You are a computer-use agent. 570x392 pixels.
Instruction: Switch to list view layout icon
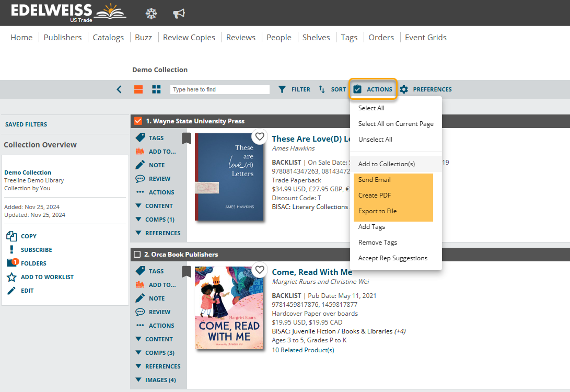[138, 89]
